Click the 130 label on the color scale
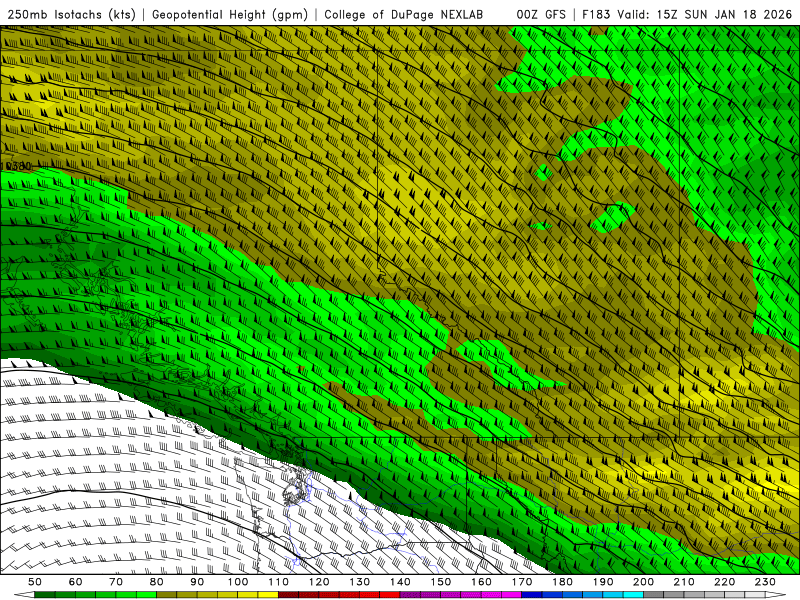 coord(359,582)
